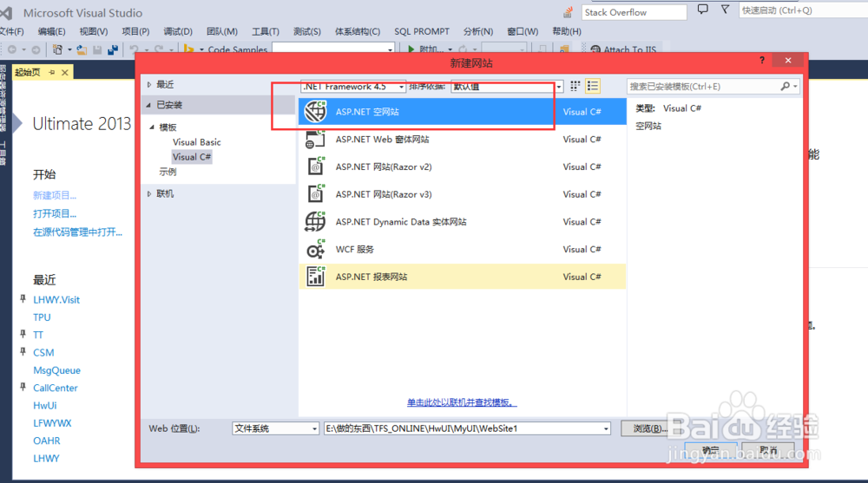Click the notifications funnel icon

click(x=725, y=10)
